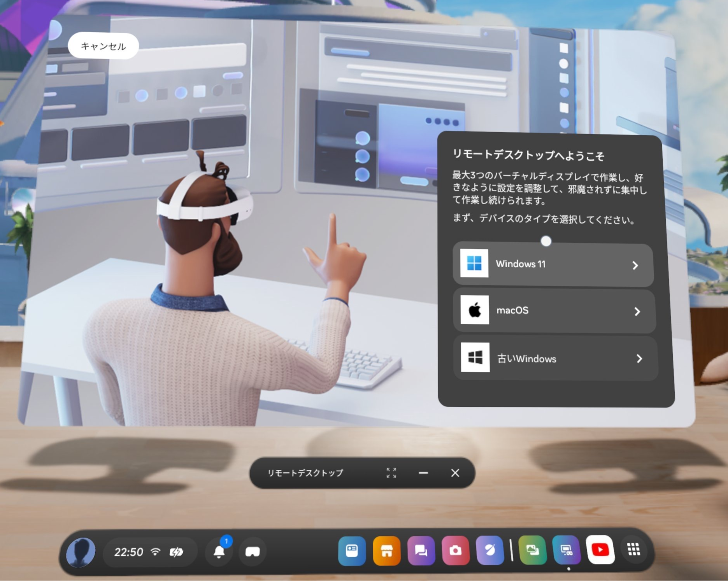The height and width of the screenshot is (581, 728).
Task: Open the photo gallery app icon
Action: (x=532, y=550)
